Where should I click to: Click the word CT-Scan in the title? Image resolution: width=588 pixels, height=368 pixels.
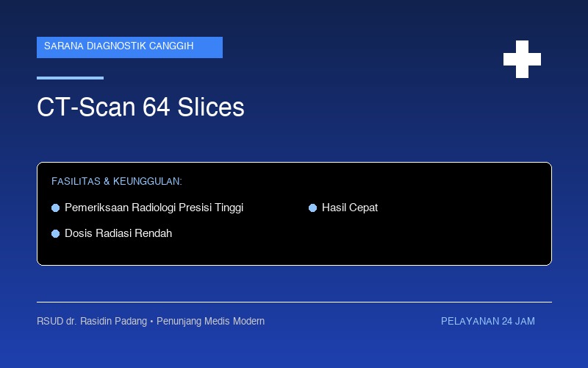pos(86,107)
